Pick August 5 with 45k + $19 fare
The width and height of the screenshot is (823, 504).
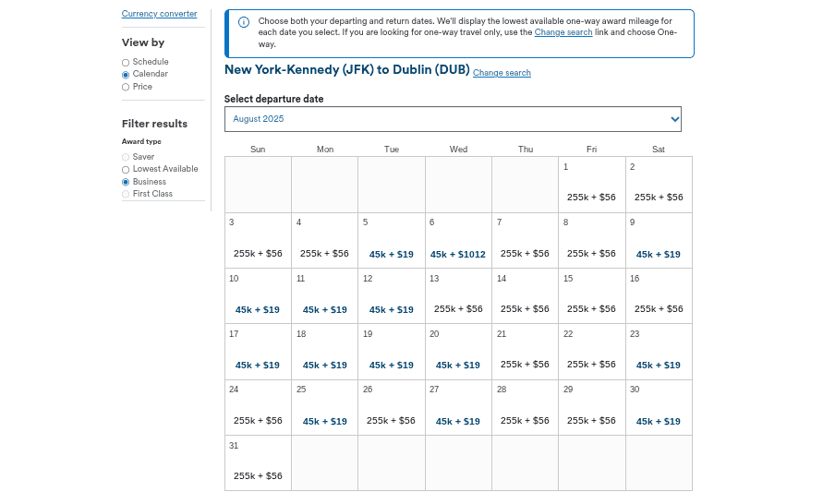point(392,254)
